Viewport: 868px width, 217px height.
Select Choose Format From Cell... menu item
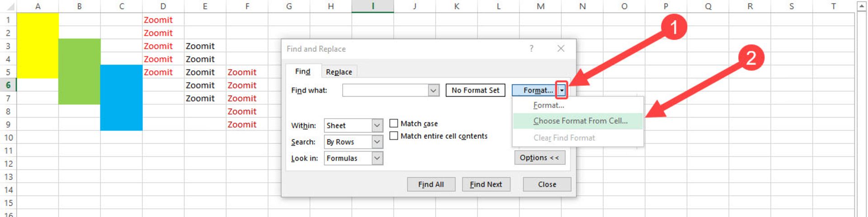pos(578,121)
